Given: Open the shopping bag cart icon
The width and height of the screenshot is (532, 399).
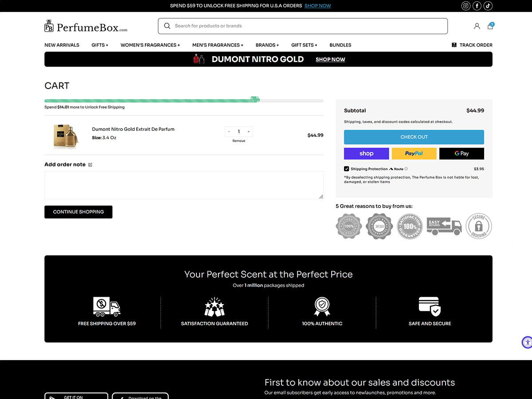Looking at the screenshot, I should [x=490, y=26].
